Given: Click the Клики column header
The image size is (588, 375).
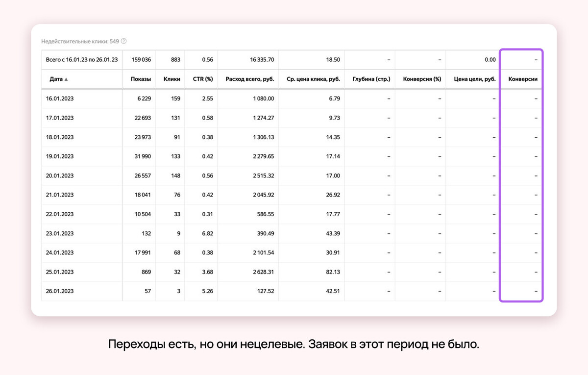Looking at the screenshot, I should 171,79.
